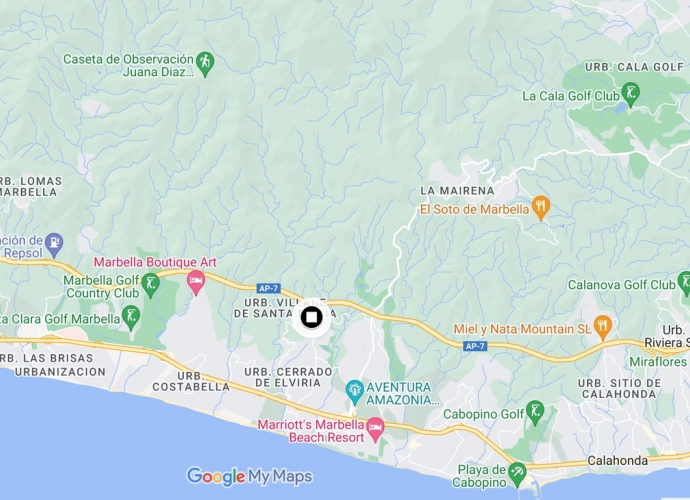
Task: Select Marbella Golf Country Club pin
Action: (151, 285)
